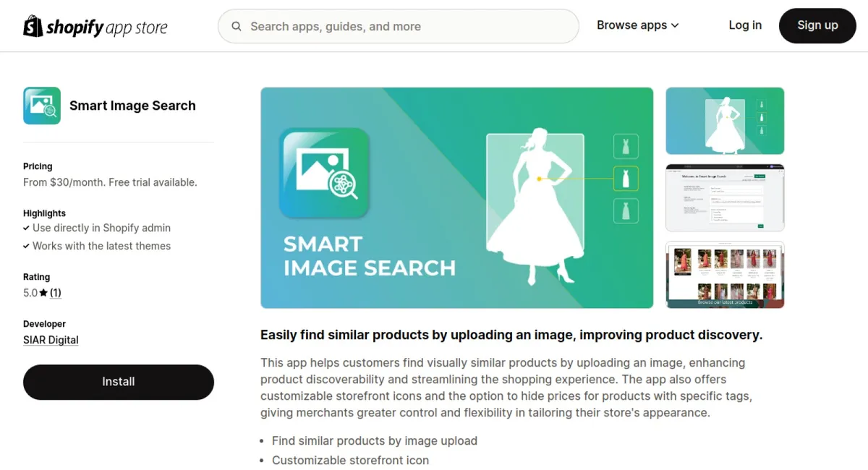The height and width of the screenshot is (470, 868).
Task: Open the SIAR Digital developer link
Action: pyautogui.click(x=51, y=340)
